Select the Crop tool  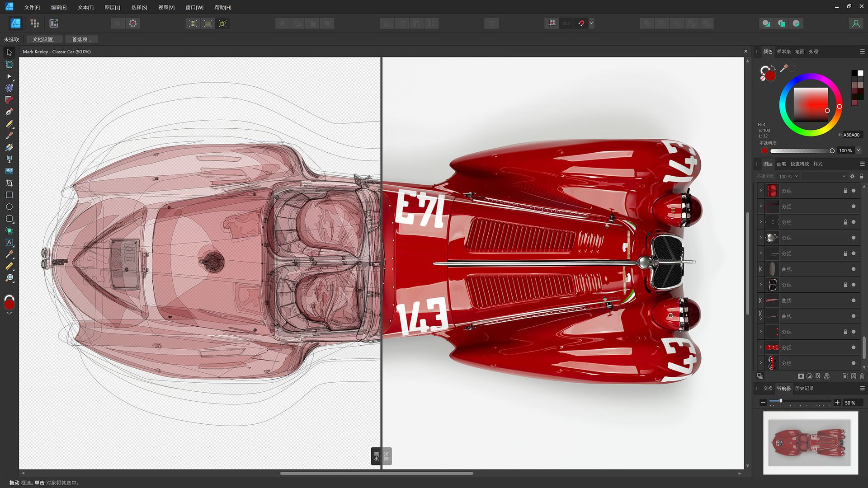(x=9, y=183)
